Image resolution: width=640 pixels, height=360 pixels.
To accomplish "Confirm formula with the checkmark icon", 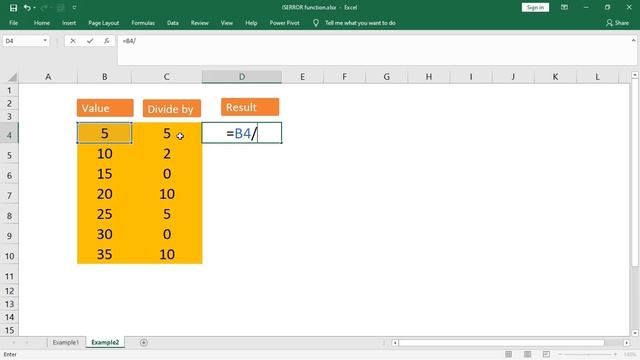I will [x=90, y=41].
